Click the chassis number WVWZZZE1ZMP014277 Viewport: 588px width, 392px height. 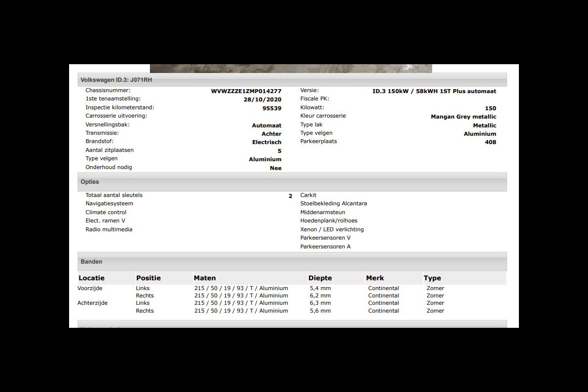pyautogui.click(x=246, y=91)
